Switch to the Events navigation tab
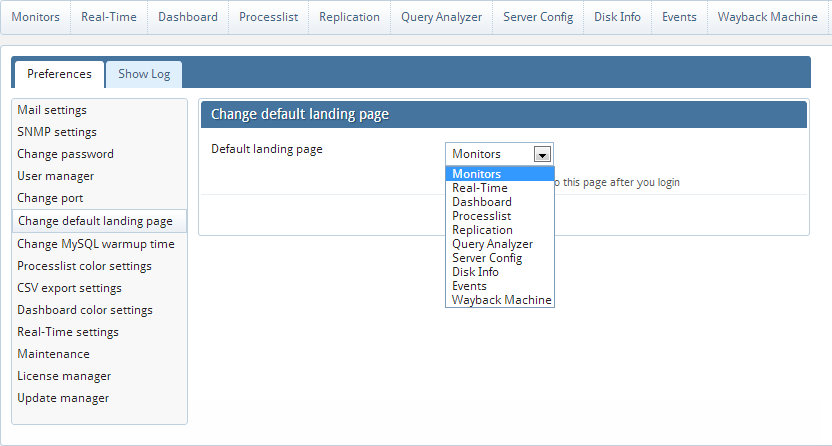This screenshot has width=832, height=446. pyautogui.click(x=679, y=17)
